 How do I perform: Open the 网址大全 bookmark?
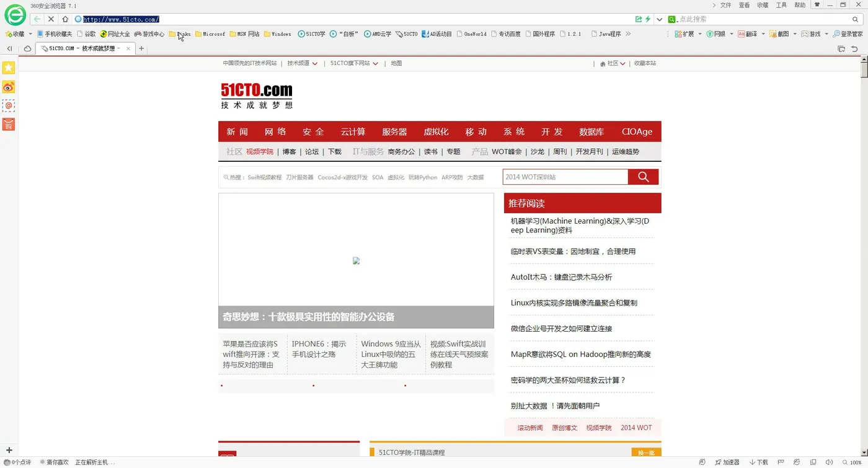pyautogui.click(x=115, y=34)
